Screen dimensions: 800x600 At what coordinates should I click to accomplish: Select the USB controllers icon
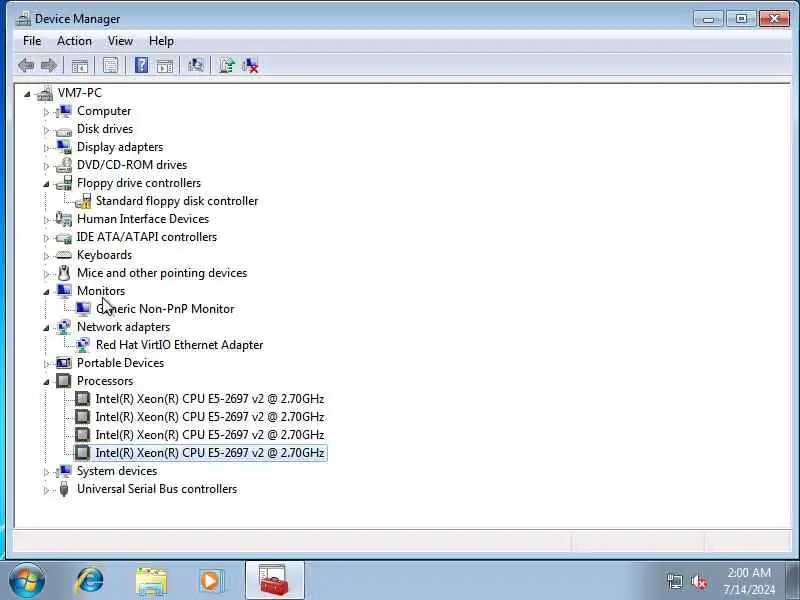pyautogui.click(x=64, y=489)
